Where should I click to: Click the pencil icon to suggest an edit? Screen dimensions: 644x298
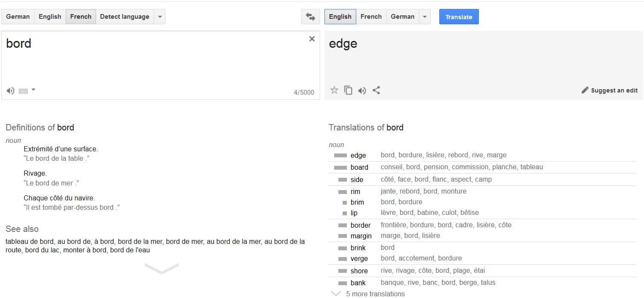[x=585, y=90]
